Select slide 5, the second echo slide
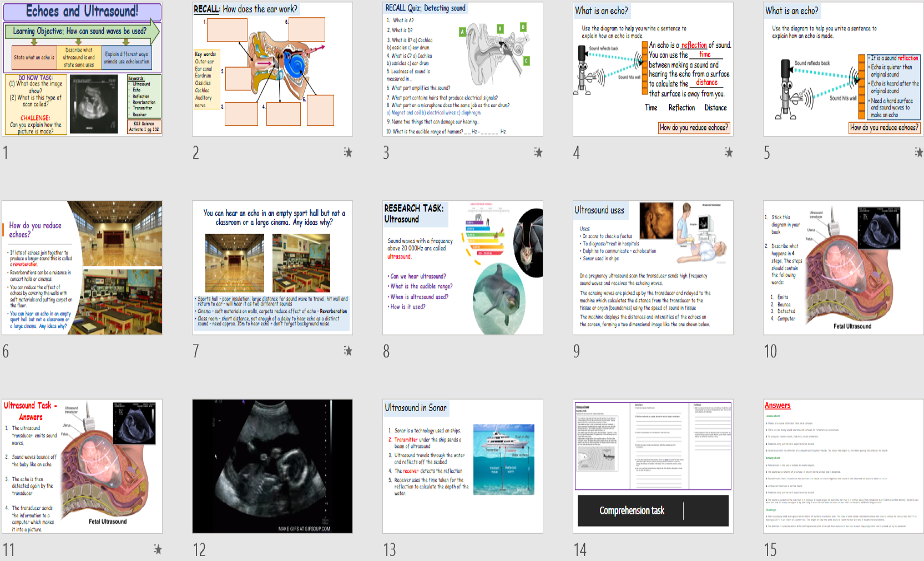Screen dimensions: 924x561 pos(842,71)
